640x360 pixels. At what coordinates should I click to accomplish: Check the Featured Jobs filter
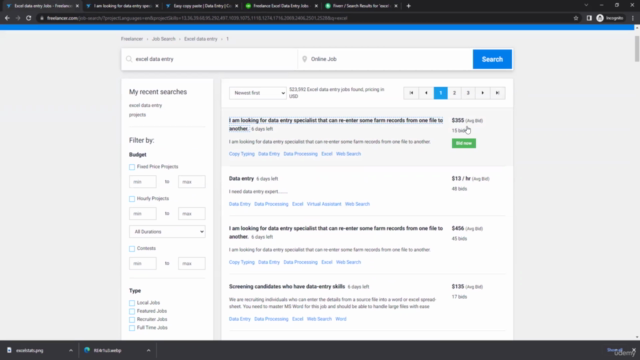[x=132, y=311]
